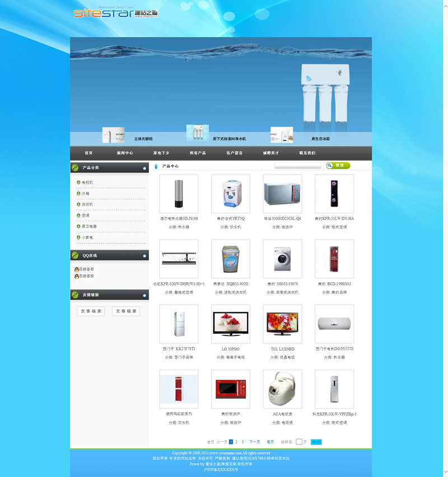Go to page 2 in pagination

pos(237,442)
